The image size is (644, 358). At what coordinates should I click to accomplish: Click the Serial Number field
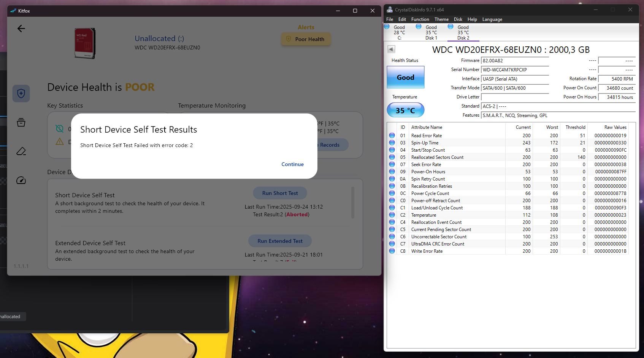tap(515, 70)
